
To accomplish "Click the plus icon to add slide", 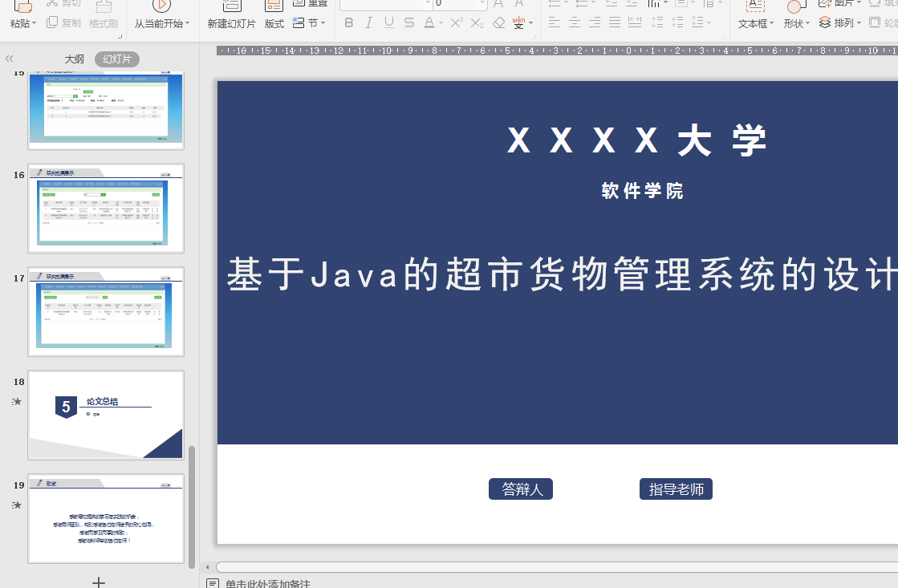I will [x=99, y=582].
